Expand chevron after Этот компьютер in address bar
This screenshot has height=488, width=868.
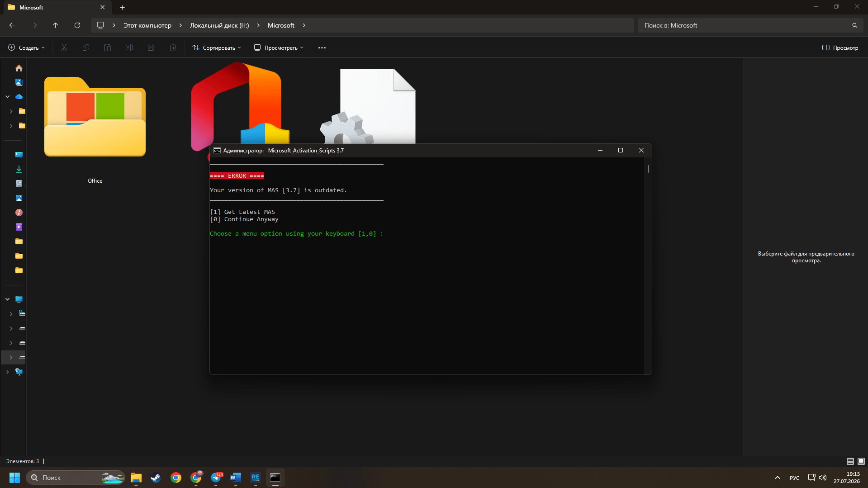[x=180, y=25]
